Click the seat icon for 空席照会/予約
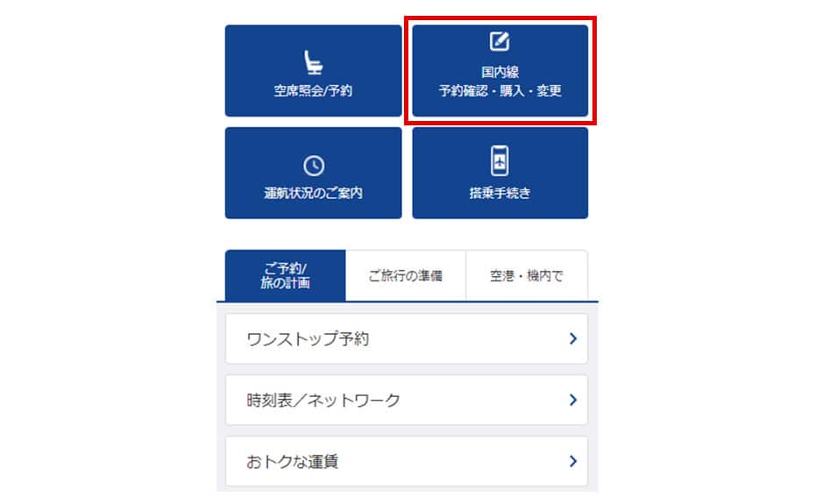815x504 pixels. pyautogui.click(x=314, y=62)
